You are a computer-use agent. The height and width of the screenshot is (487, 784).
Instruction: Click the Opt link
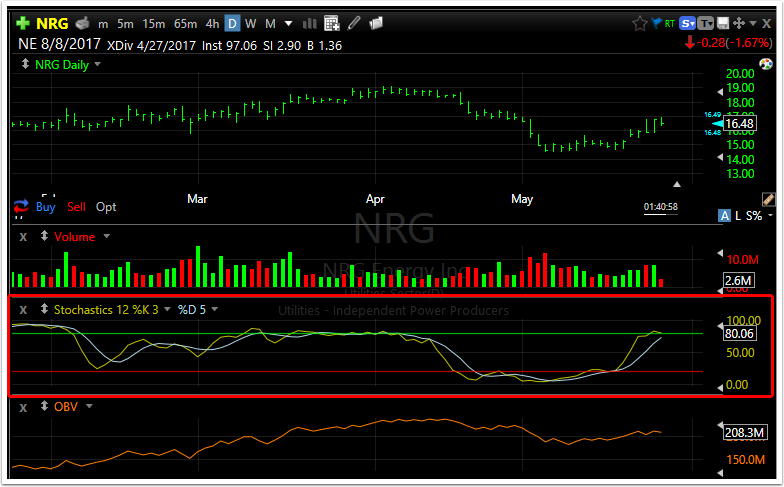click(x=106, y=207)
